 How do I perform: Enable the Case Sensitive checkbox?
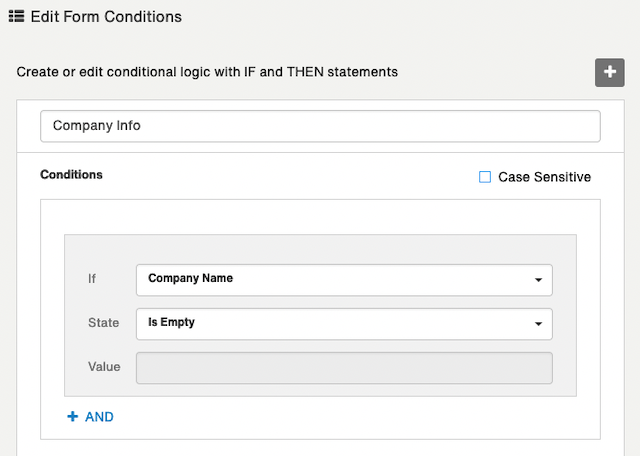pyautogui.click(x=485, y=177)
